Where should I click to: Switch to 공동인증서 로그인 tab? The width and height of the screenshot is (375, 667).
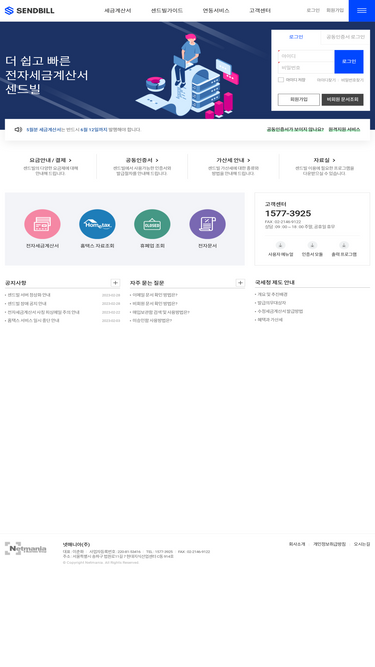345,37
